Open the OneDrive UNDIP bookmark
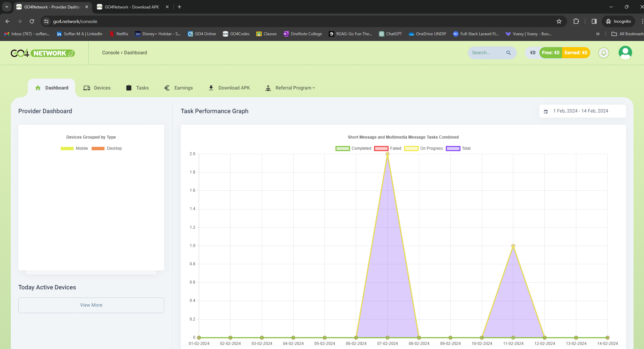Screen dimensions: 644x349 [x=427, y=34]
